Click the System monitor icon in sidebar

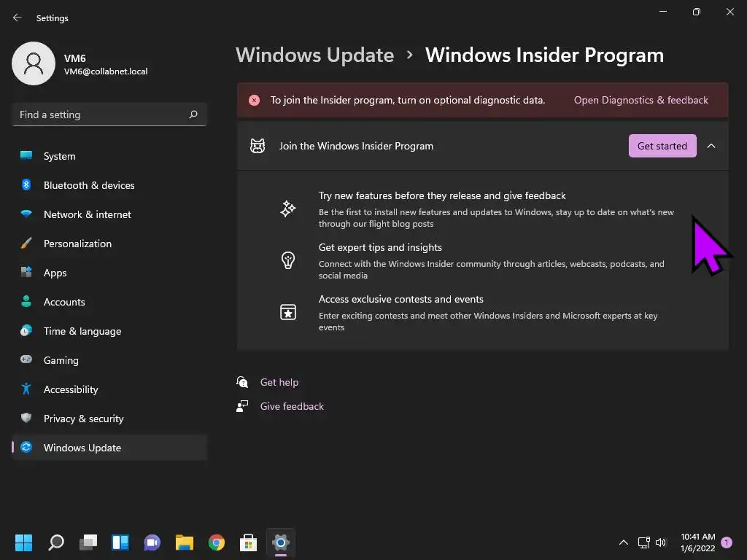[x=26, y=156]
